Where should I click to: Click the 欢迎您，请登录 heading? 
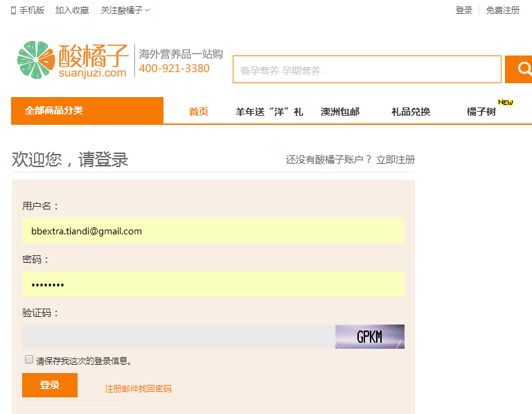click(70, 159)
